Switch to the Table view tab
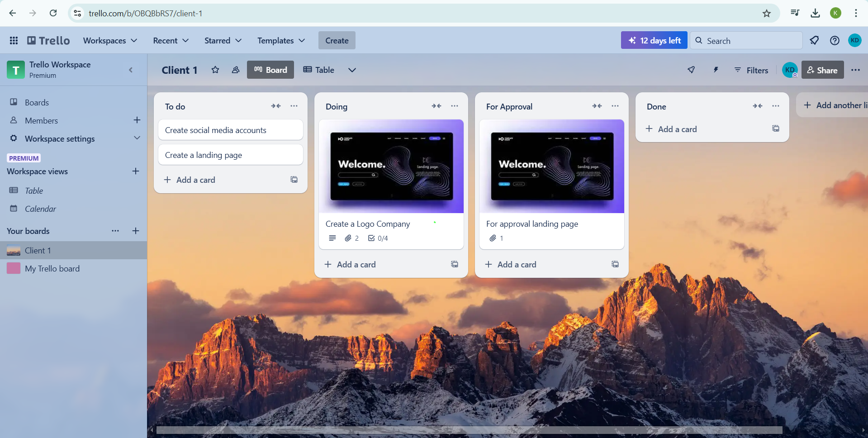The image size is (868, 438). coord(319,70)
